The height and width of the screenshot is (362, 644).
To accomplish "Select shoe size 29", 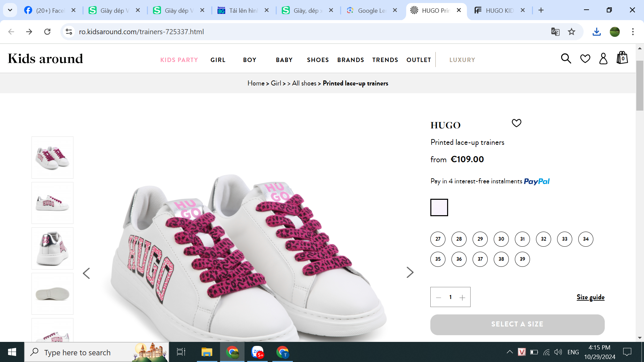I will (x=480, y=239).
